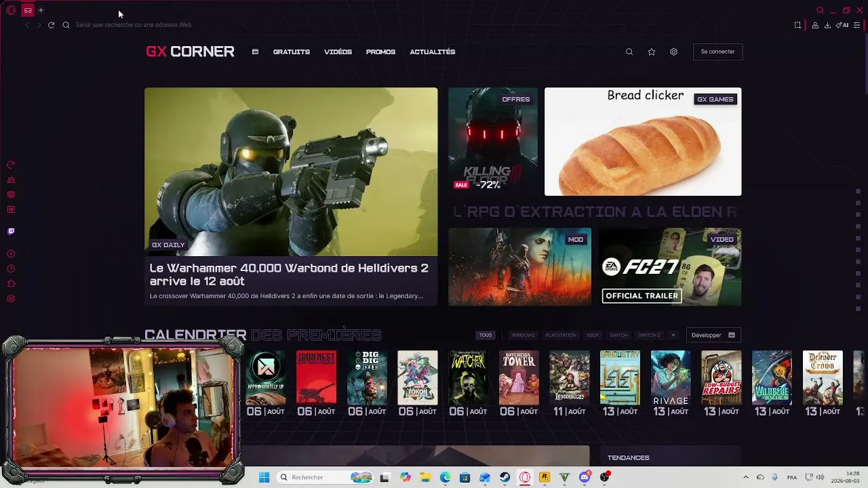
Task: Go back to the previous page
Action: click(27, 25)
